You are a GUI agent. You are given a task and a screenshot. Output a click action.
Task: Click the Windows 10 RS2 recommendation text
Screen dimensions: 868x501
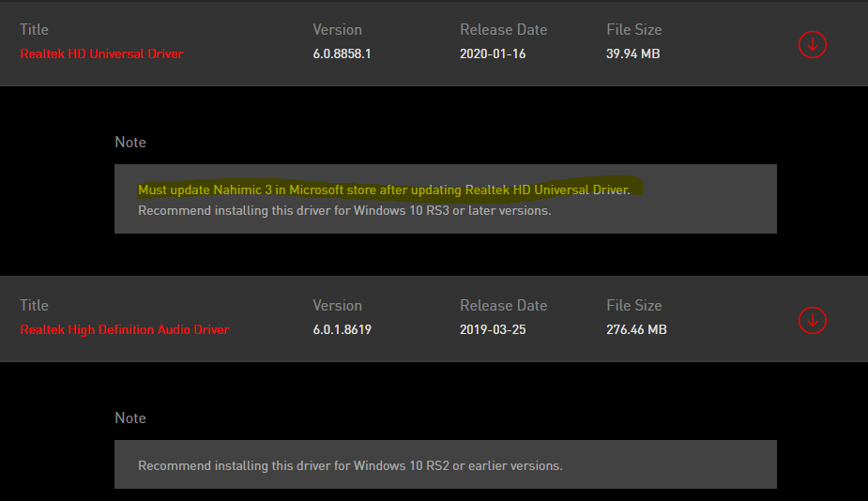pyautogui.click(x=350, y=465)
